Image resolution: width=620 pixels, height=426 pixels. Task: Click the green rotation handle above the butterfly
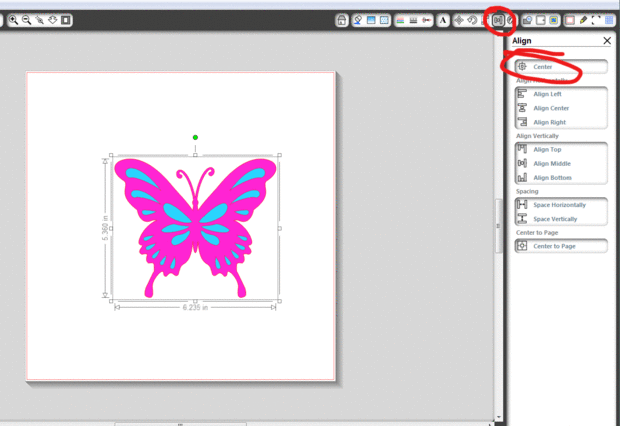[195, 137]
